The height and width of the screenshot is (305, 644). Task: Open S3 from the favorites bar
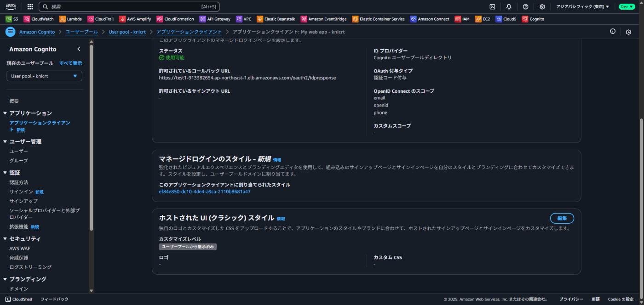(x=12, y=19)
